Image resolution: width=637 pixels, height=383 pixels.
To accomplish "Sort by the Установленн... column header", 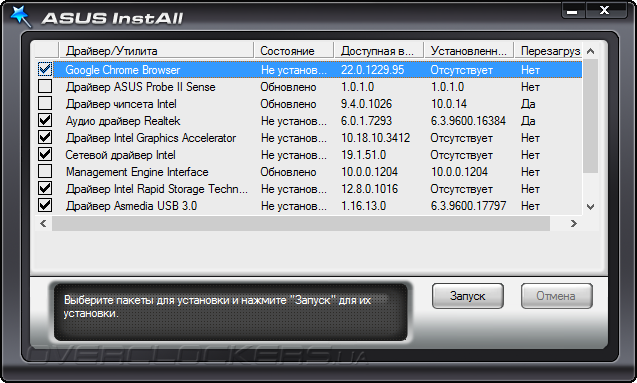I will coord(469,51).
